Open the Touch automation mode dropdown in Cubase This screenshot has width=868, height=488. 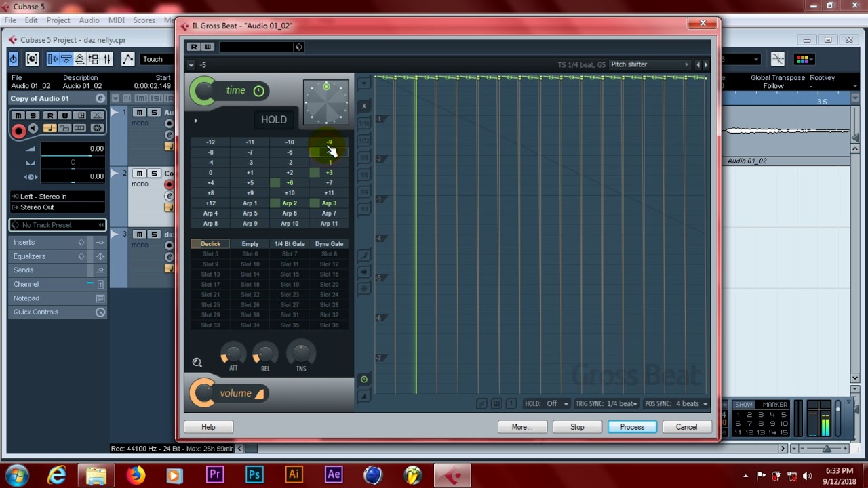(x=159, y=59)
